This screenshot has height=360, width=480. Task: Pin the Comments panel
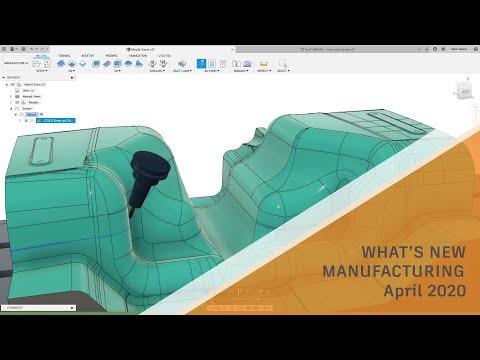[72, 308]
